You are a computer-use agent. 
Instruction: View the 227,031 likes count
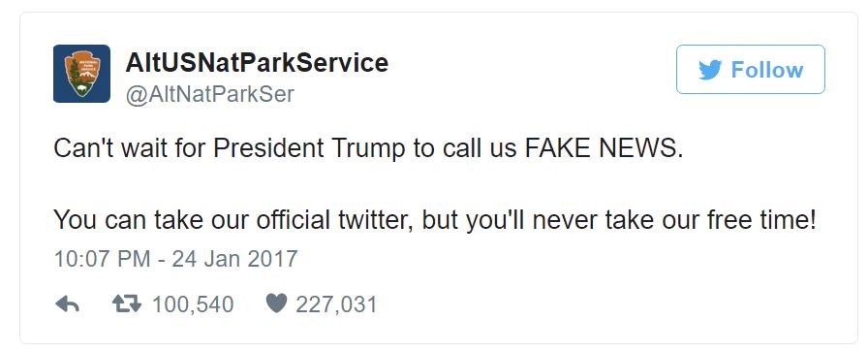(336, 304)
